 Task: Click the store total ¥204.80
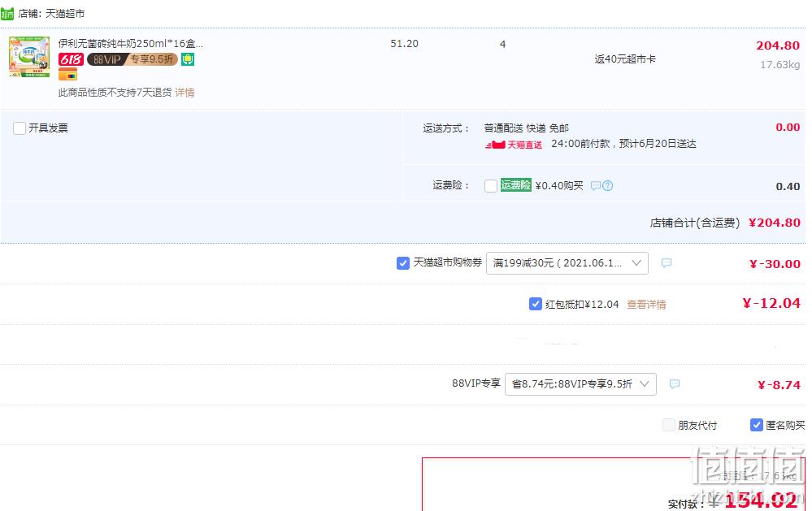(x=775, y=223)
